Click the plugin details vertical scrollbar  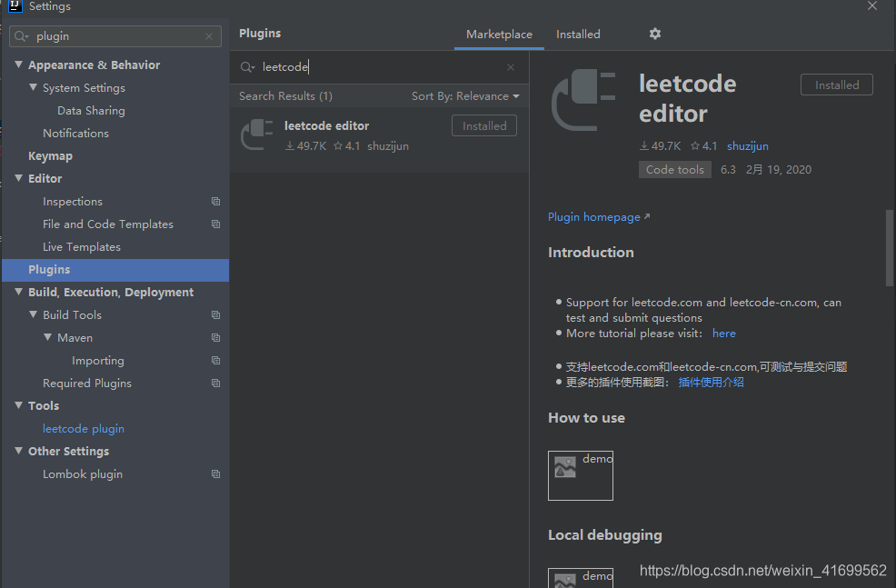889,247
